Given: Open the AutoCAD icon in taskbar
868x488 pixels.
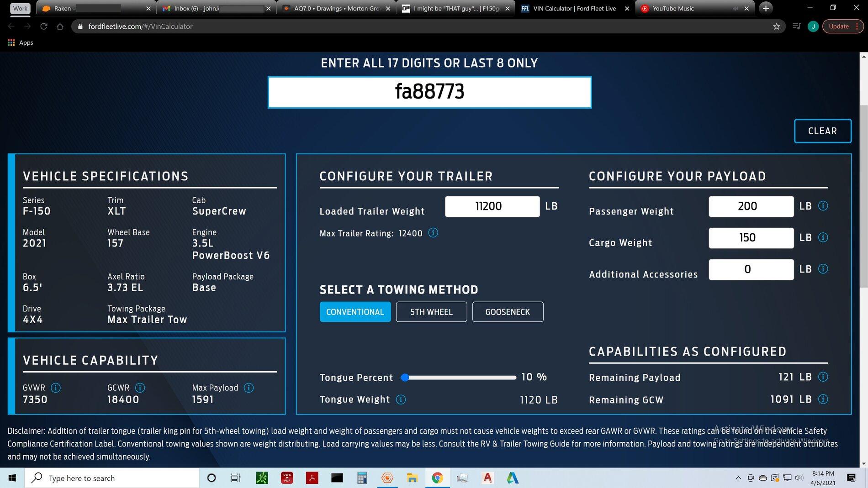Looking at the screenshot, I should click(x=487, y=478).
